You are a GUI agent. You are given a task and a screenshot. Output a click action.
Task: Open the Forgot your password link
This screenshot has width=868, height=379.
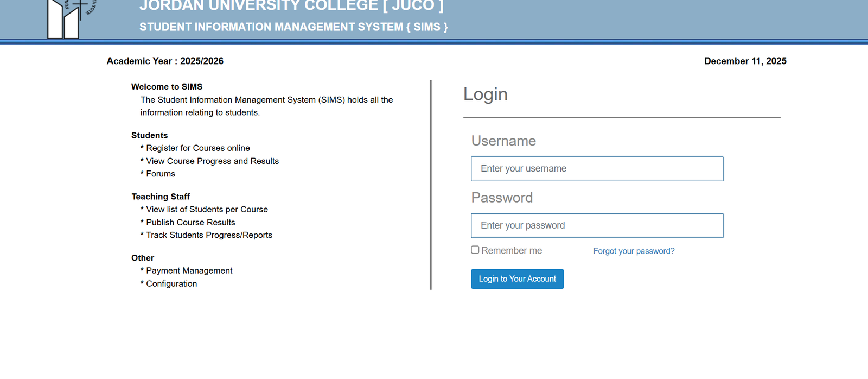[x=634, y=251]
